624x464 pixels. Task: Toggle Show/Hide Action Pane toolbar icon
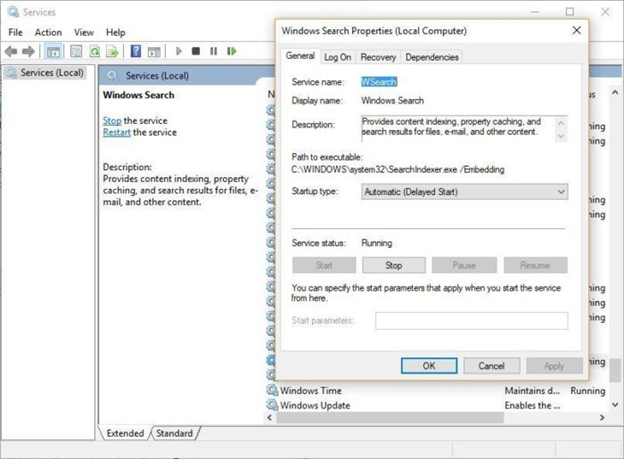click(154, 51)
